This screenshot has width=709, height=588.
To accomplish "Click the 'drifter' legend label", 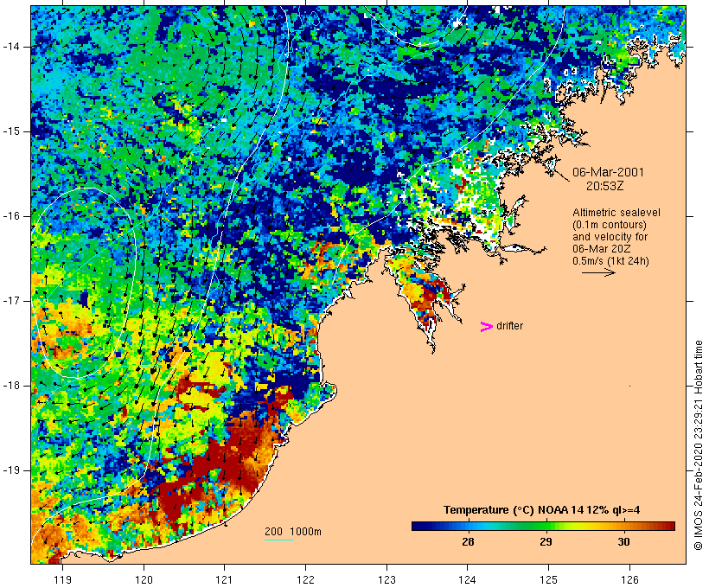I will pyautogui.click(x=509, y=326).
